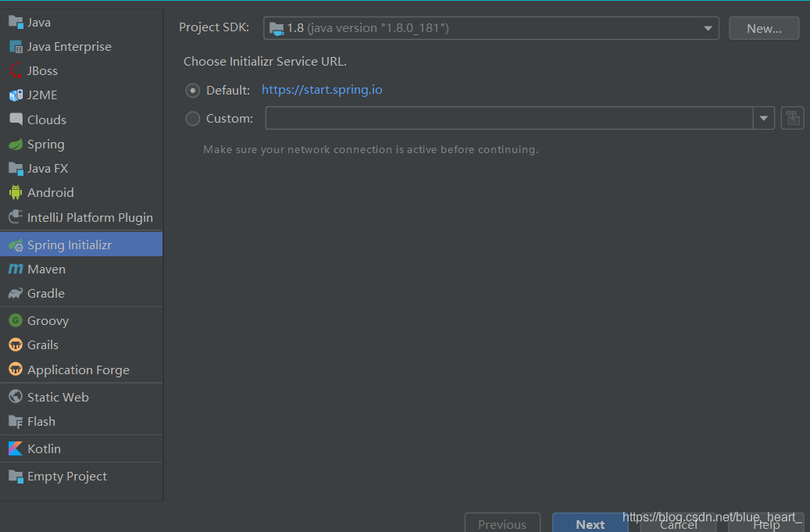Click the Next button

click(590, 523)
